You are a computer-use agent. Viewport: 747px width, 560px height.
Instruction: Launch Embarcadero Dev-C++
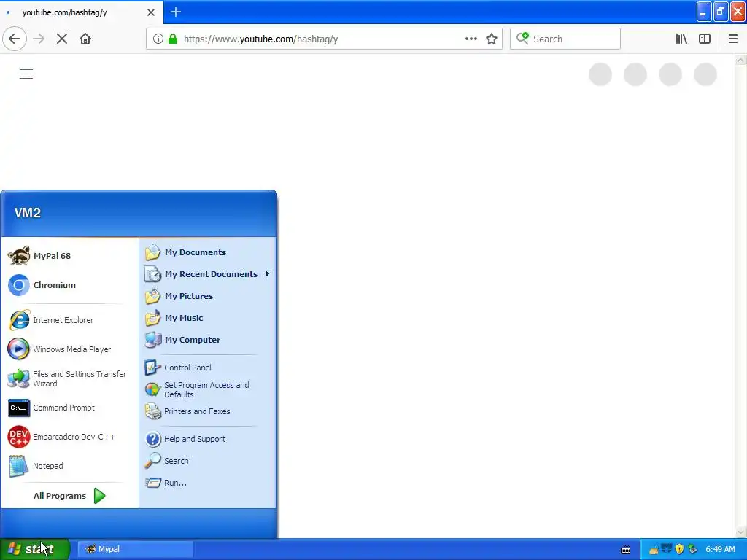click(x=69, y=437)
